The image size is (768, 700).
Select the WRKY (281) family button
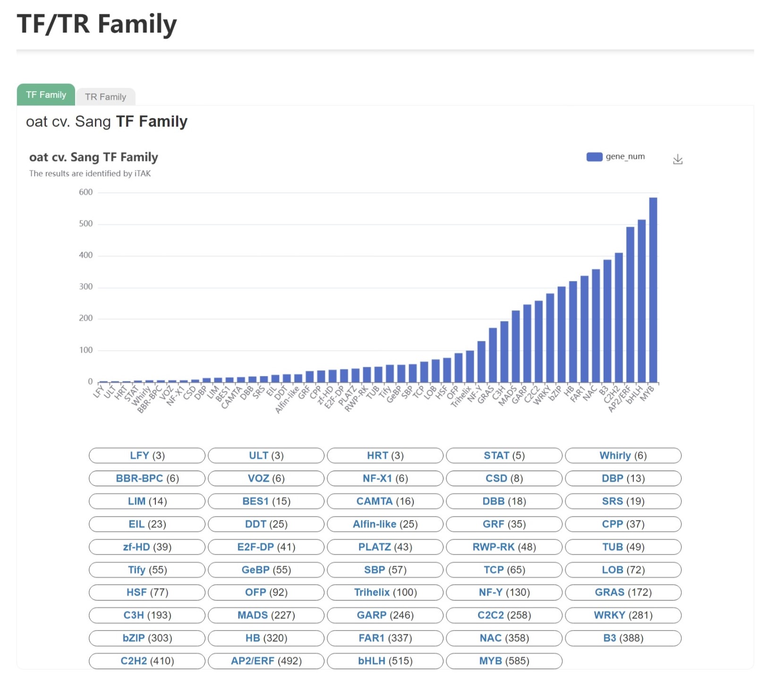click(623, 615)
